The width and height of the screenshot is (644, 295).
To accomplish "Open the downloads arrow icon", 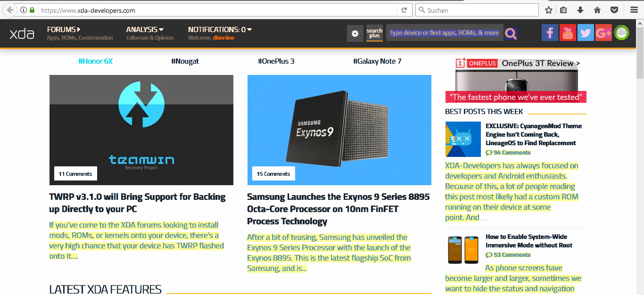I will click(580, 10).
